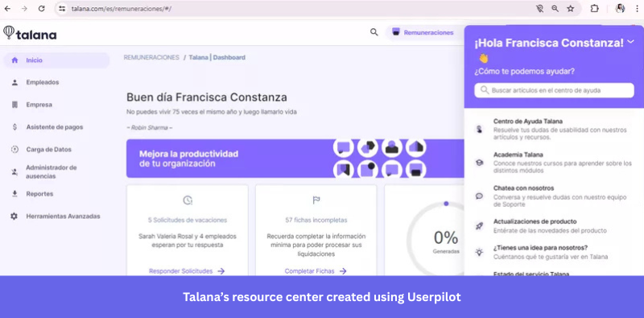Click the clock icon on vacaciones card
This screenshot has height=318, width=644.
(188, 200)
